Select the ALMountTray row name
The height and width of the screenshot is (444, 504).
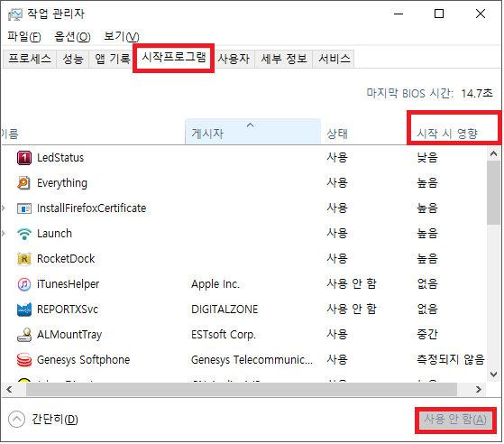[69, 335]
